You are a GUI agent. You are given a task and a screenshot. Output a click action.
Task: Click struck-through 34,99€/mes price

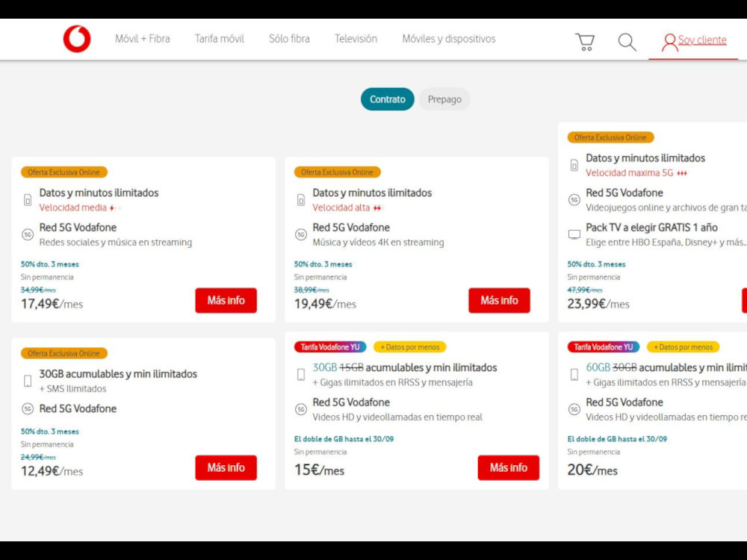click(x=38, y=290)
